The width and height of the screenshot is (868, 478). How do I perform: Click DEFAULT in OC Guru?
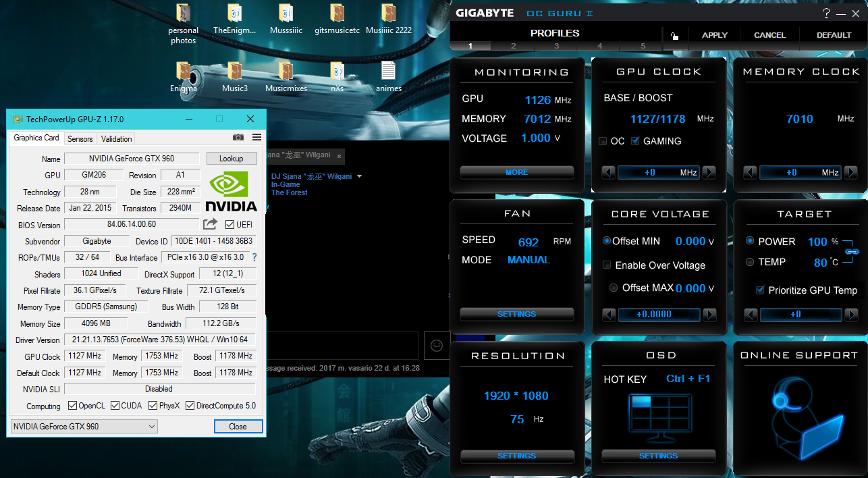tap(834, 35)
